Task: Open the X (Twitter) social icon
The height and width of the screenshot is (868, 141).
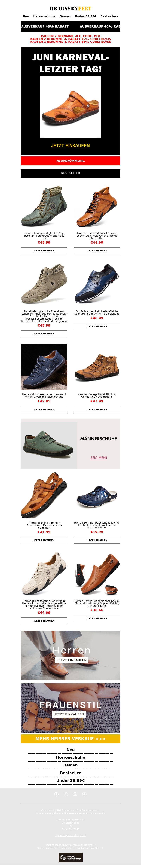Action: click(x=66, y=794)
